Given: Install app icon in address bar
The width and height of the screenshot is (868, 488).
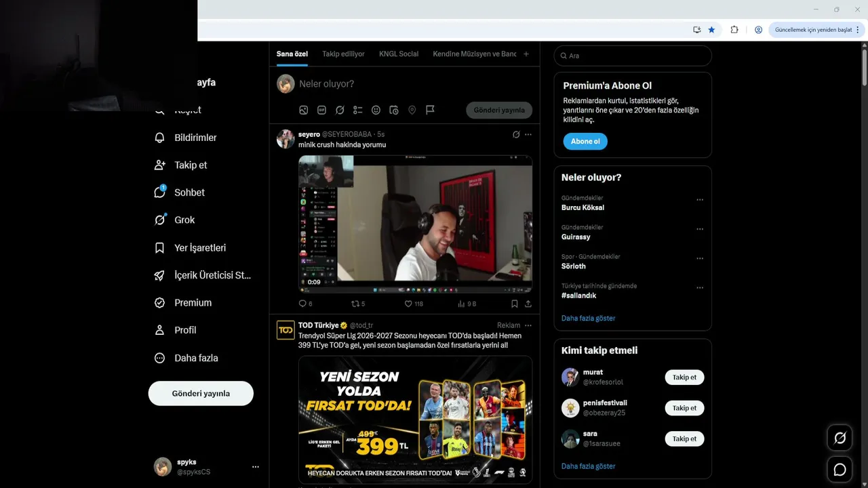Looking at the screenshot, I should pos(696,30).
